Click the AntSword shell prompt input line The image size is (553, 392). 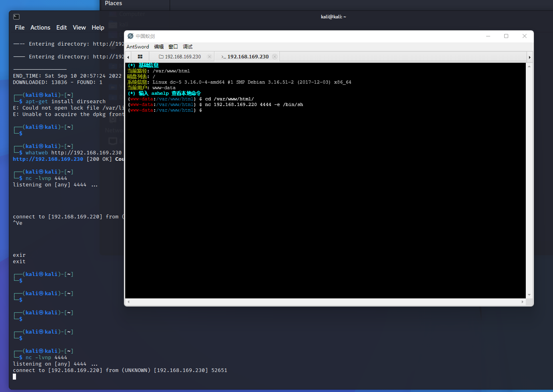point(165,110)
